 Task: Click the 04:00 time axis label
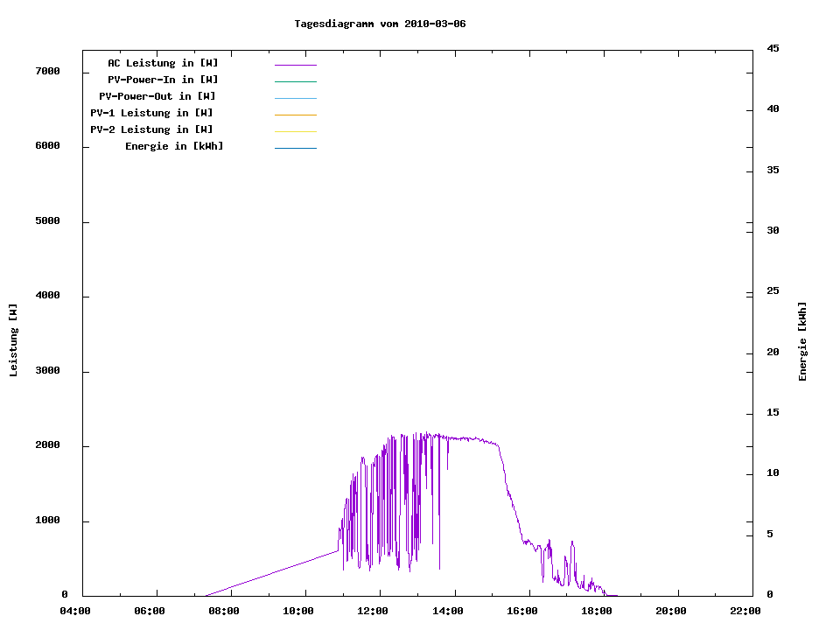[x=75, y=611]
